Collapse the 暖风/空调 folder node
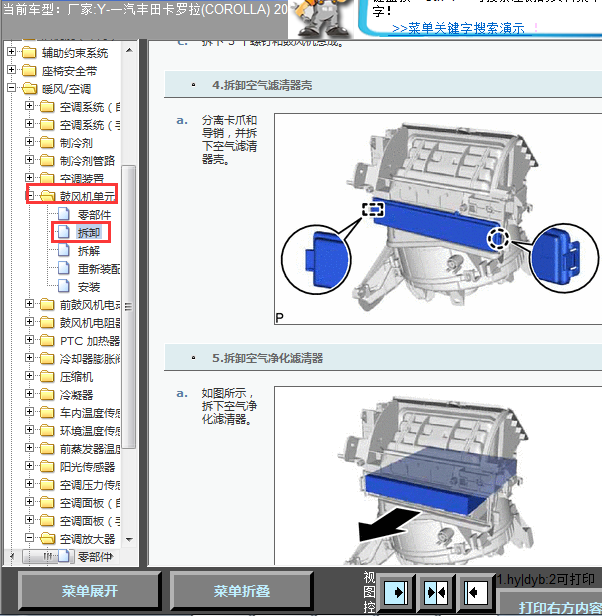The image size is (602, 616). [12, 88]
